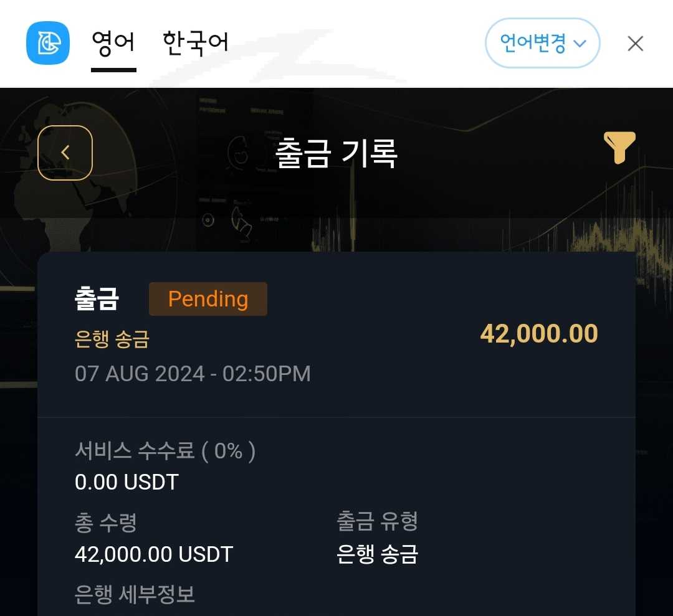Click the gold 42,000.00 amount

click(x=538, y=334)
